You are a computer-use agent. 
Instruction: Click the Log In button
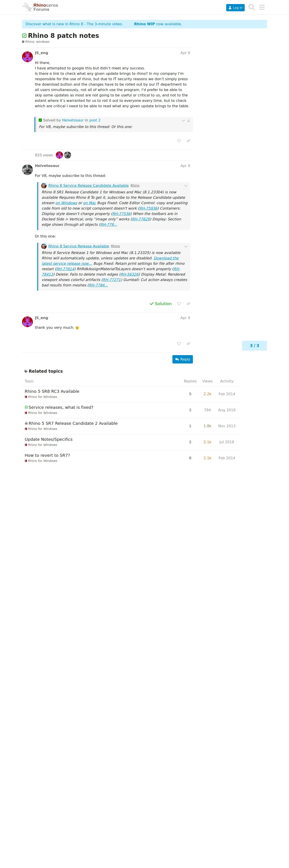pyautogui.click(x=235, y=7)
